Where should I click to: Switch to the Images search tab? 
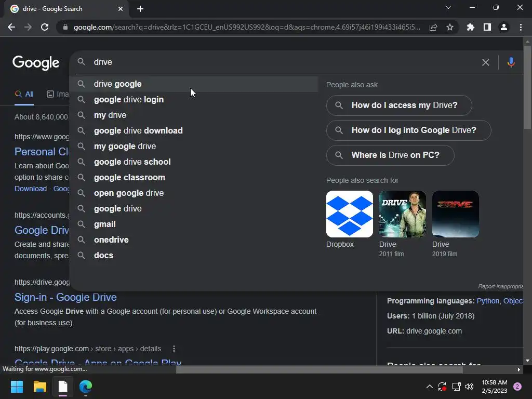point(58,95)
